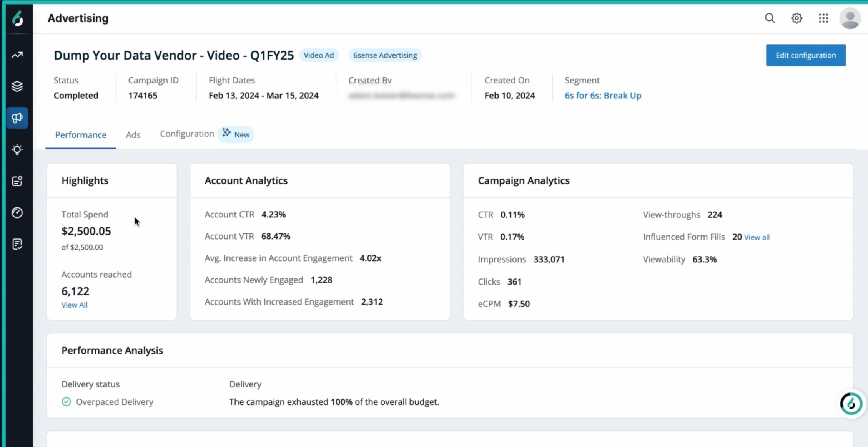The width and height of the screenshot is (868, 447).
Task: Click View all next to Influenced Form Fills
Action: pyautogui.click(x=757, y=237)
